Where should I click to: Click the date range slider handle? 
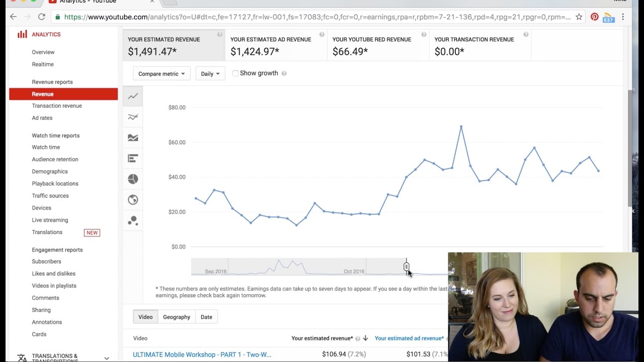tap(407, 266)
